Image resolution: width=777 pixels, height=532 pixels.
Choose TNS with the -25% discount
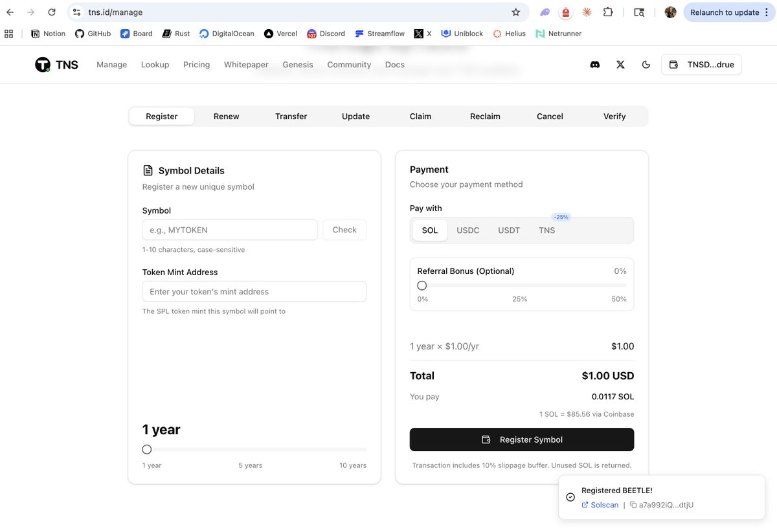tap(546, 230)
